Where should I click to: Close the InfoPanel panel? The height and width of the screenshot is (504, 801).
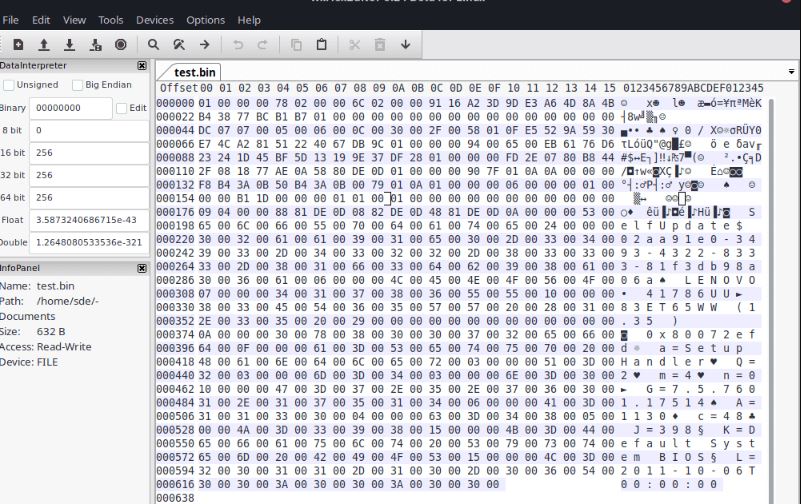point(142,268)
